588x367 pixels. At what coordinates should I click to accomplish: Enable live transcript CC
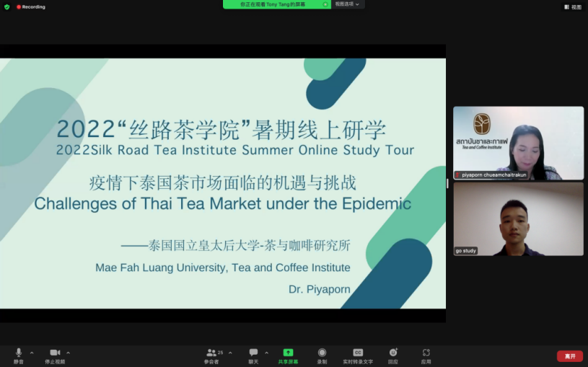click(358, 353)
